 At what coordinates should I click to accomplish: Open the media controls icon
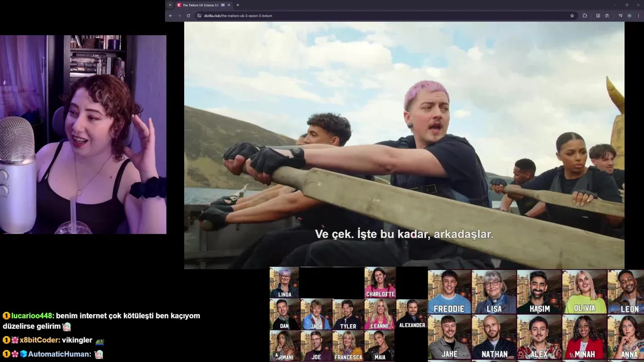(620, 16)
